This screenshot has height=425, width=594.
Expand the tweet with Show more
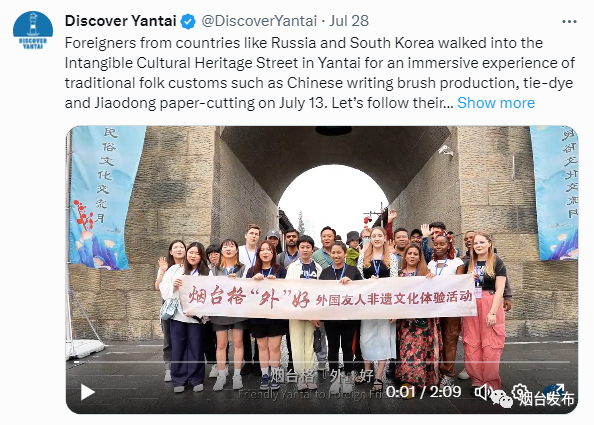tap(496, 103)
